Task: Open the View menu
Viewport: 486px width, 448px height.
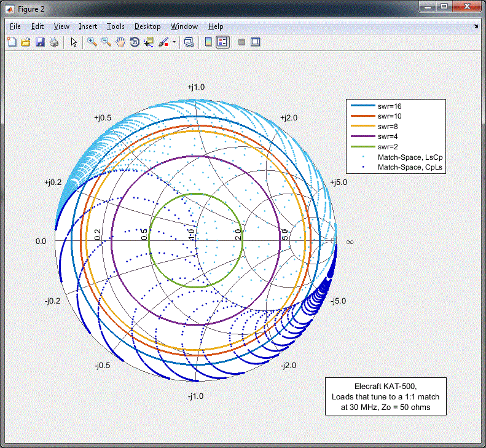Action: [x=61, y=26]
